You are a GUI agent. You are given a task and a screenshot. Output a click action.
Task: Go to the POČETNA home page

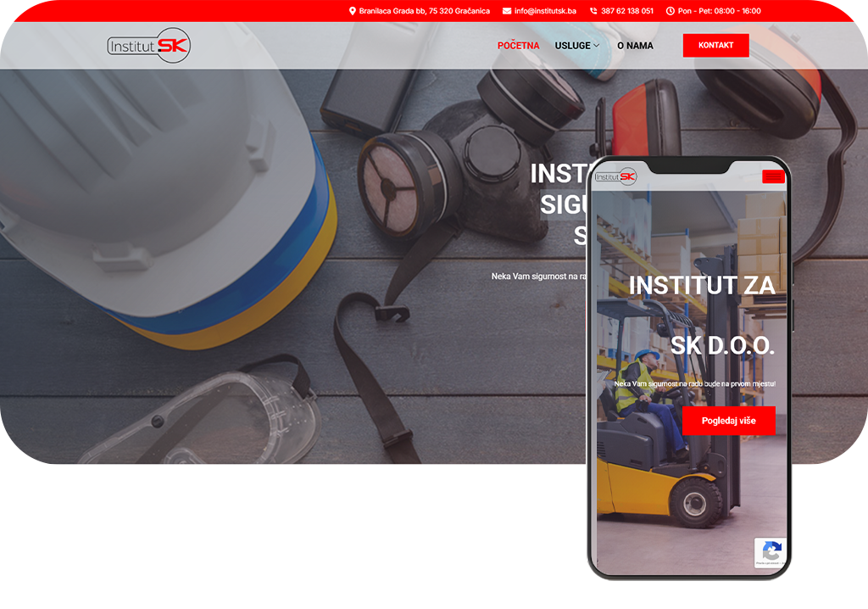pyautogui.click(x=518, y=46)
